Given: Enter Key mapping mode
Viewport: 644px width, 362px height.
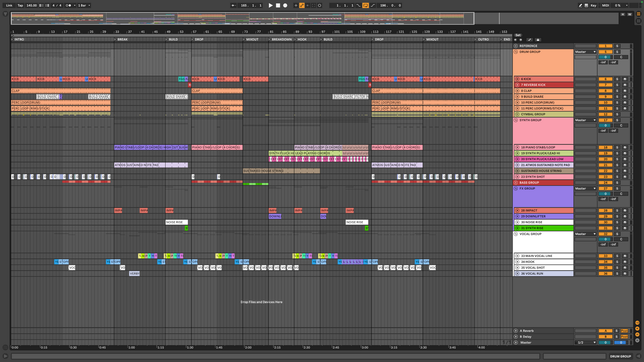Looking at the screenshot, I should coord(593,5).
